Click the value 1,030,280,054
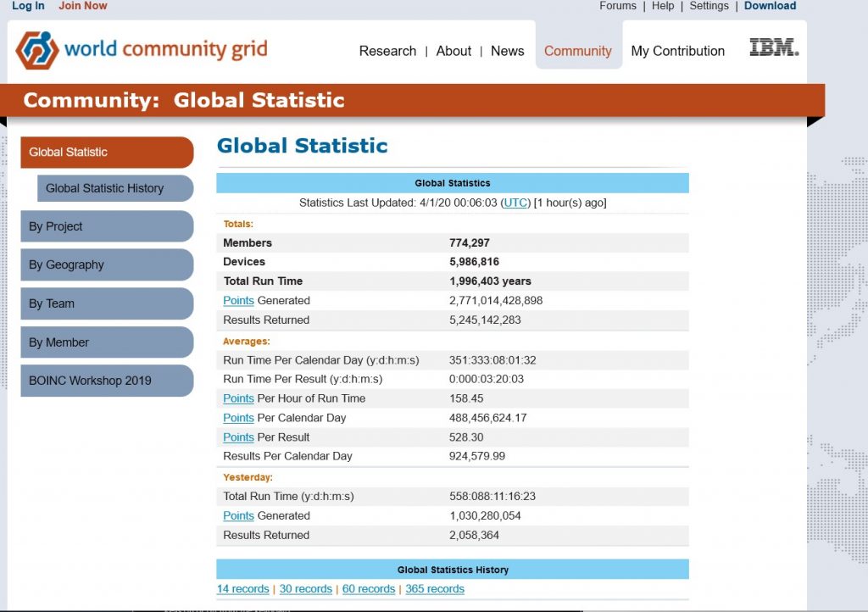The height and width of the screenshot is (612, 868). pos(485,515)
